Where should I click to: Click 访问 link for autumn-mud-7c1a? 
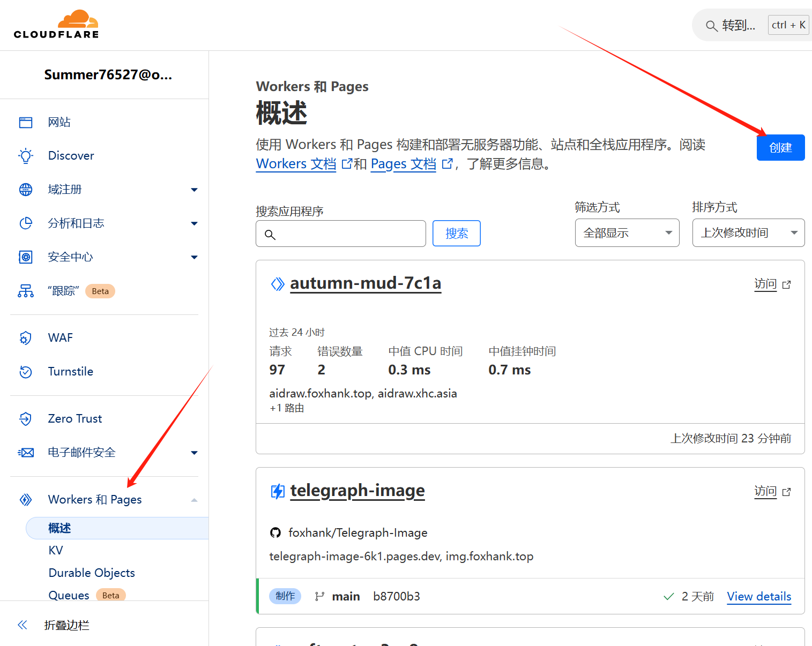pyautogui.click(x=765, y=284)
